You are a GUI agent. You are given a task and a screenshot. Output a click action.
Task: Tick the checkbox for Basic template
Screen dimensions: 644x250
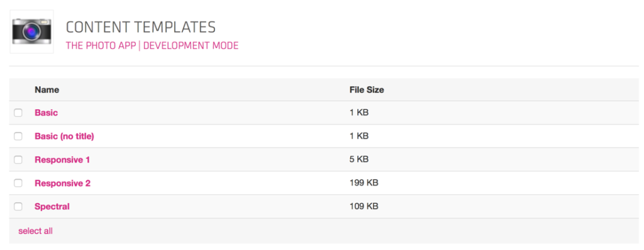[18, 113]
